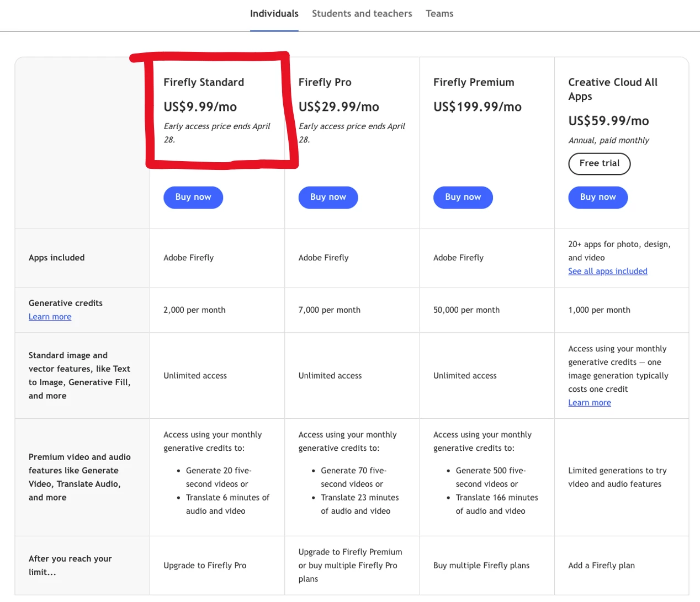Image resolution: width=700 pixels, height=602 pixels.
Task: Click the Firefly Pro plan title
Action: pyautogui.click(x=325, y=82)
